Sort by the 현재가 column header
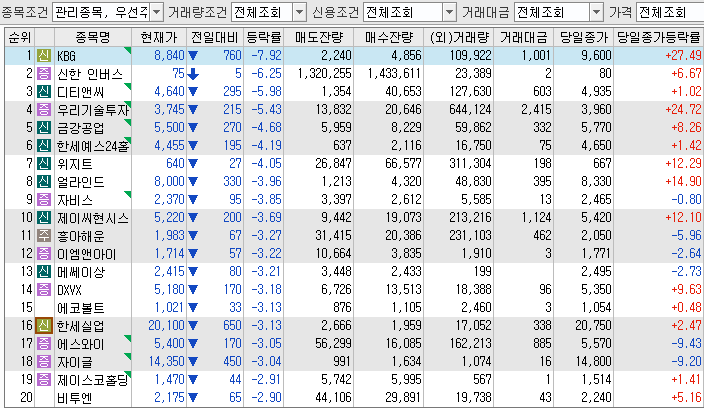704x408 pixels. click(x=159, y=37)
